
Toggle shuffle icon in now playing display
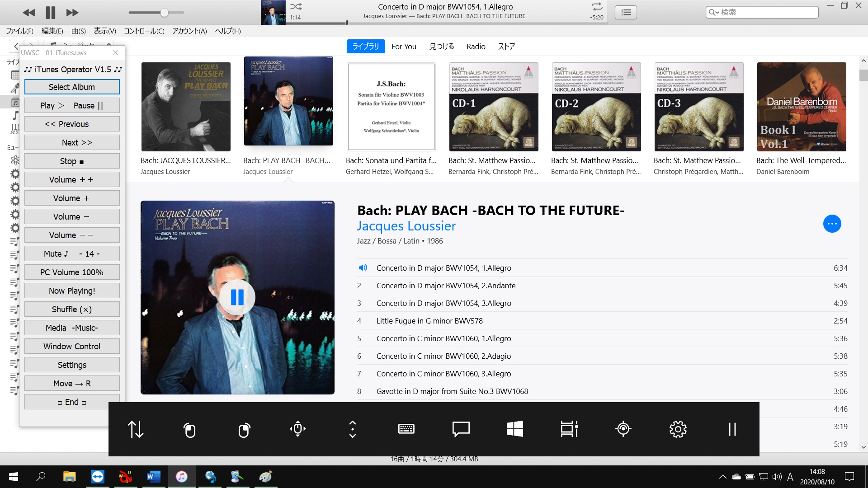[296, 6]
